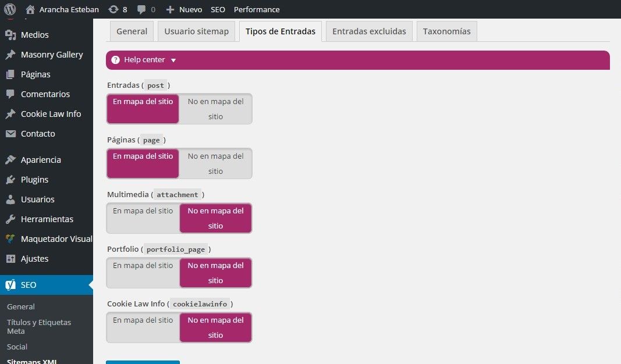The width and height of the screenshot is (621, 364).
Task: Expand the Help center dropdown arrow
Action: [x=173, y=60]
